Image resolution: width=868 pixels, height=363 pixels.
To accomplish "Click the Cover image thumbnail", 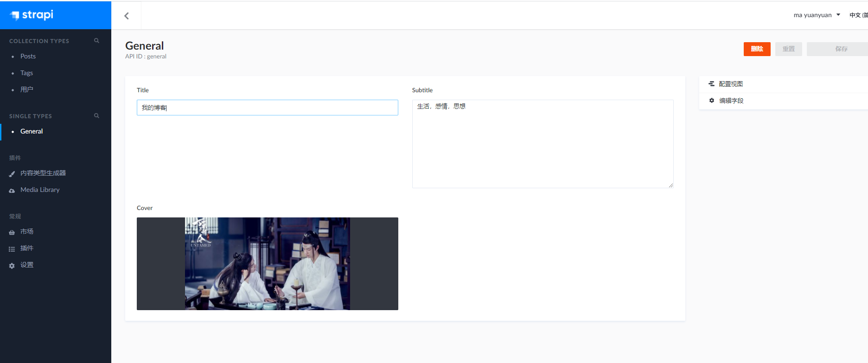I will pyautogui.click(x=268, y=264).
